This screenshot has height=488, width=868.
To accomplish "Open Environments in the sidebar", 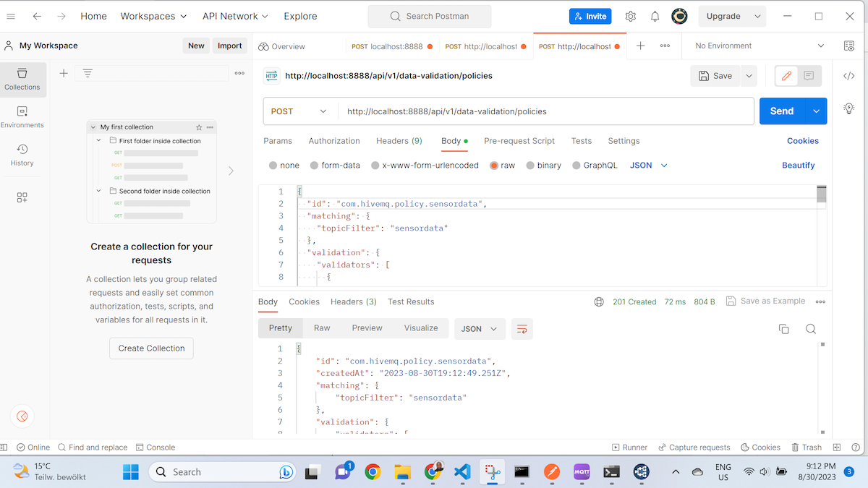I will [x=22, y=116].
